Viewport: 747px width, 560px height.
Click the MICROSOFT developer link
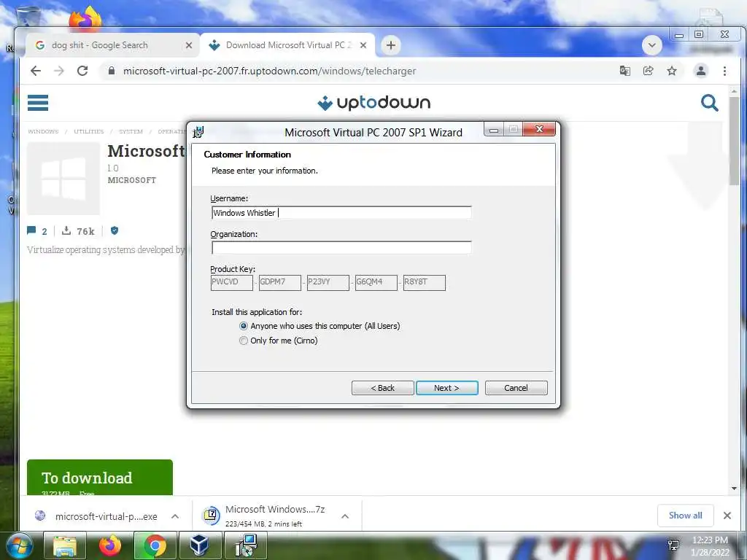click(x=132, y=181)
